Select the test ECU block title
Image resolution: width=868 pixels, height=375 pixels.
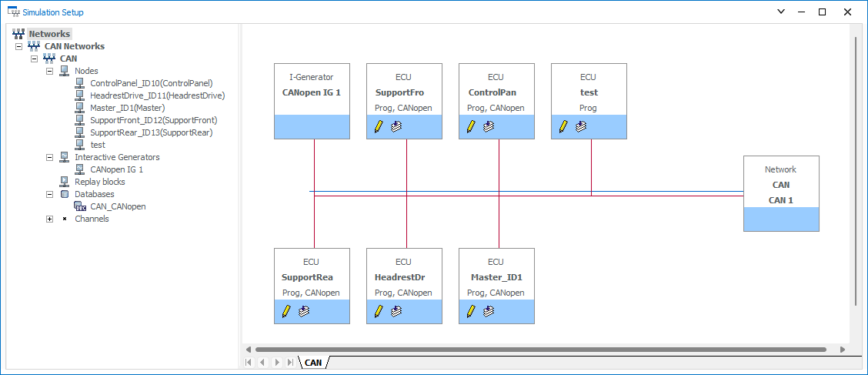point(589,92)
